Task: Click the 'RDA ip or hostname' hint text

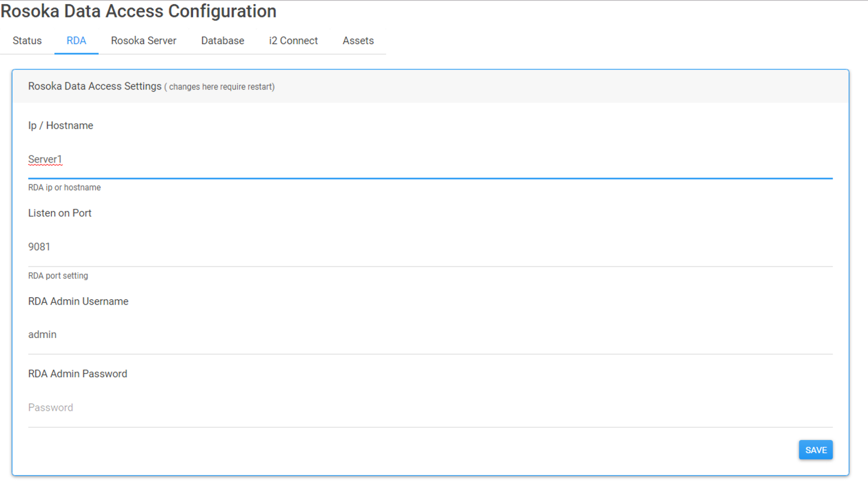Action: point(64,188)
